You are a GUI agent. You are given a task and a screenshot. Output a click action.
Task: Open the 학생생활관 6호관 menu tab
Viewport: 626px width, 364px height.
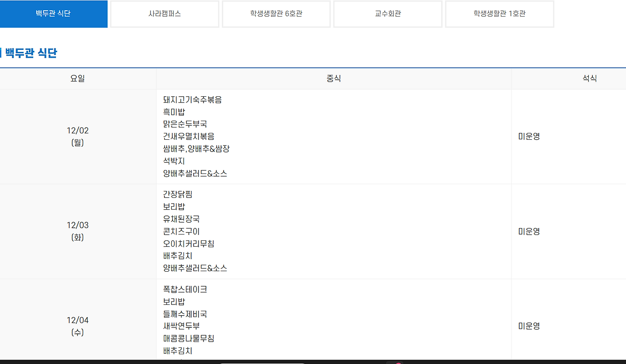point(276,14)
